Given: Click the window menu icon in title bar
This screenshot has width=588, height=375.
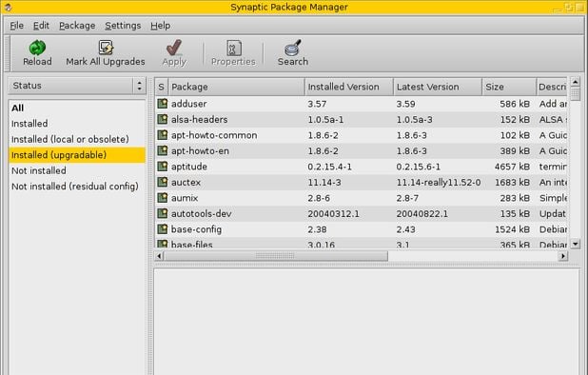Looking at the screenshot, I should (x=8, y=7).
